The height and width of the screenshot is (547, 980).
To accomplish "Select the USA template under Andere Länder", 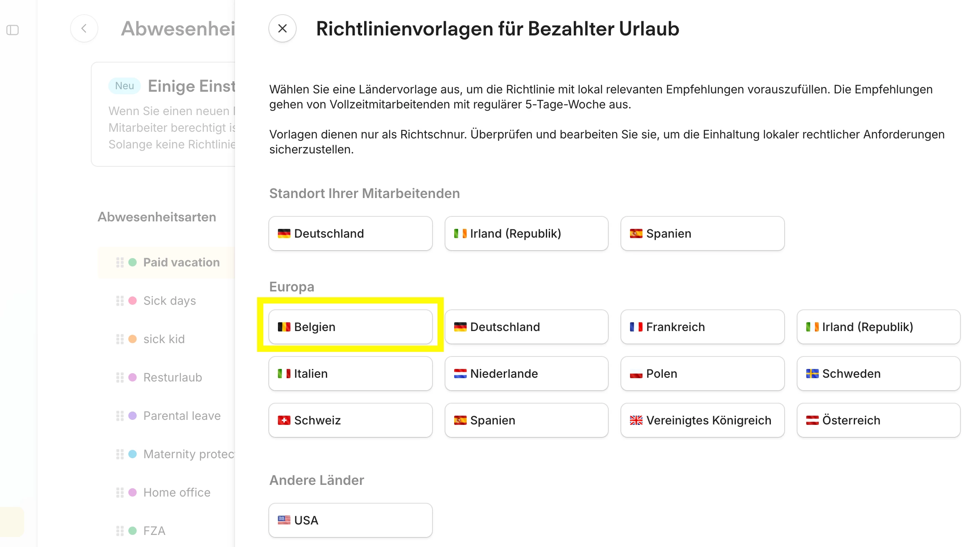I will (350, 520).
